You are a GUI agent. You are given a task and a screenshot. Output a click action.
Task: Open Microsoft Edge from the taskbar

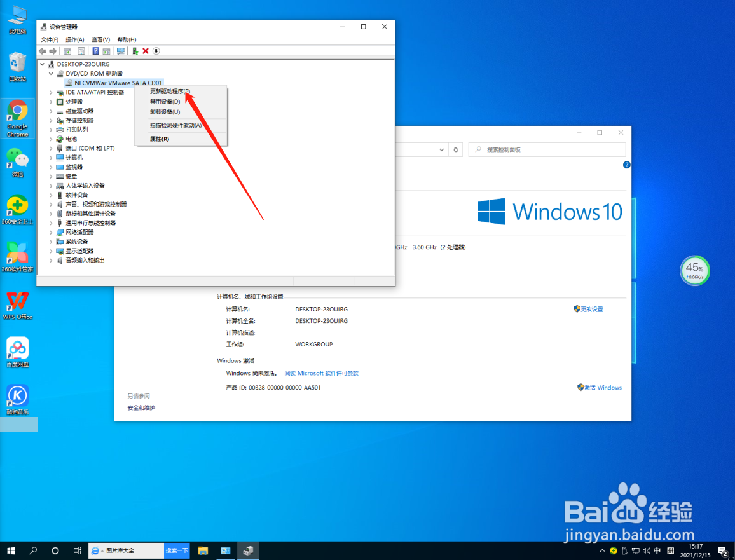pos(96,551)
